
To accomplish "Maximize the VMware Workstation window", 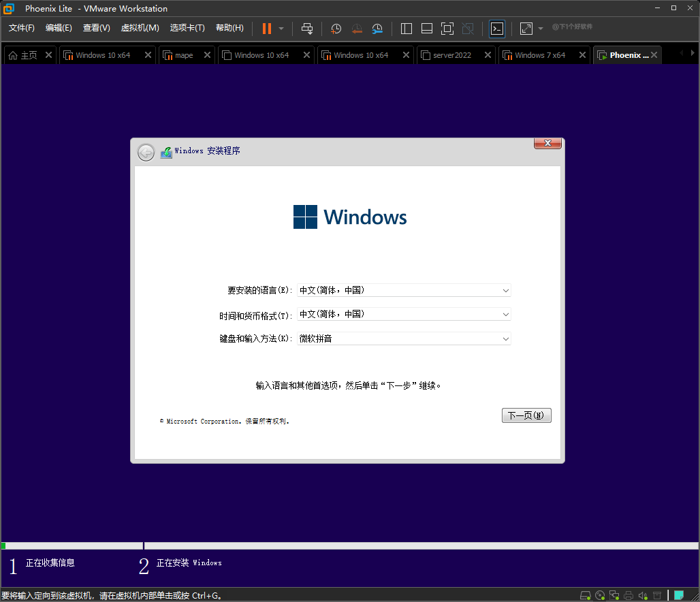I will [673, 8].
